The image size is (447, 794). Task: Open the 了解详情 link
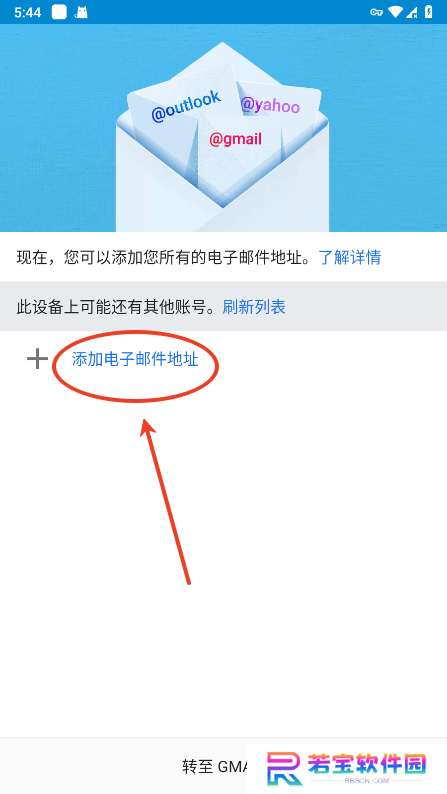point(349,257)
